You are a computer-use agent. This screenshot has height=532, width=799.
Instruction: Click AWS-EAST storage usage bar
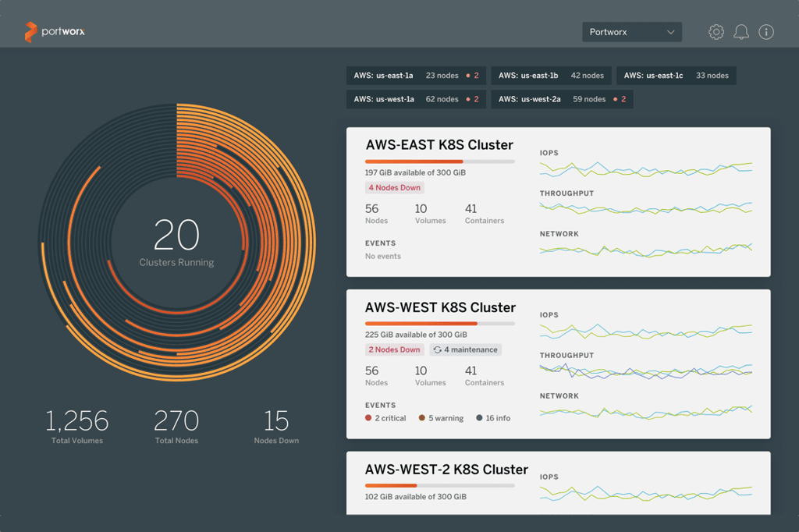click(440, 161)
